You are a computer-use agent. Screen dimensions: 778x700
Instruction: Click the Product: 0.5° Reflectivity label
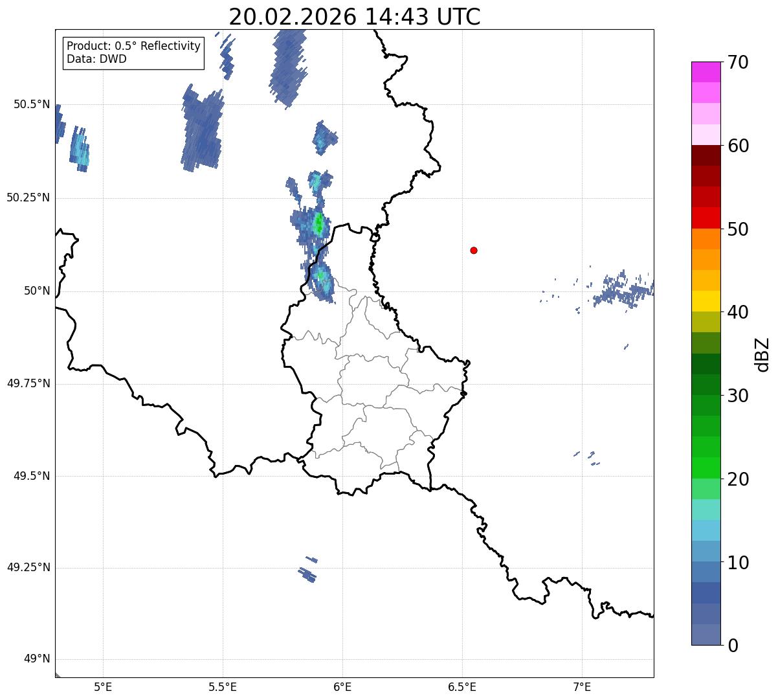click(x=134, y=47)
